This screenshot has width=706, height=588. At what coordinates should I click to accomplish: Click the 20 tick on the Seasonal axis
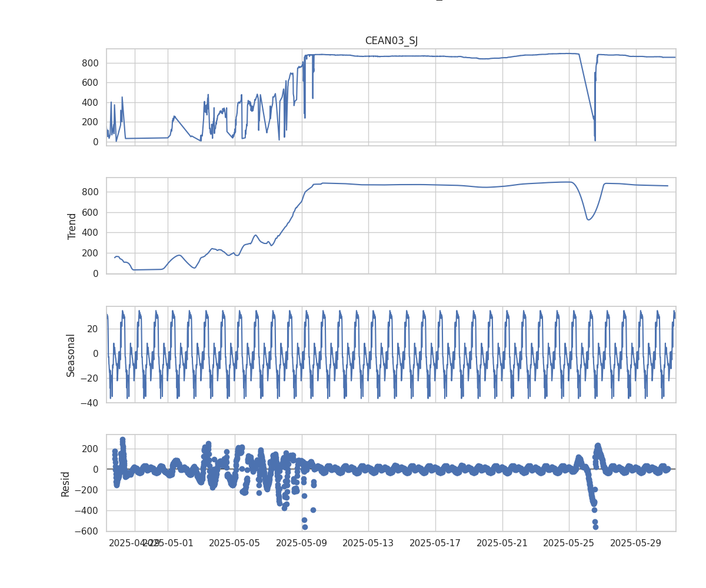[x=94, y=329]
